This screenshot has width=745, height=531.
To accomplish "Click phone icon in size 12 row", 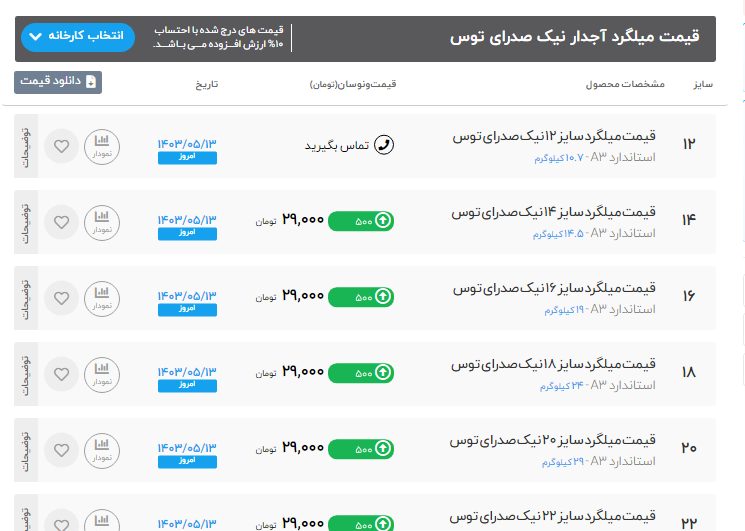I will (383, 146).
